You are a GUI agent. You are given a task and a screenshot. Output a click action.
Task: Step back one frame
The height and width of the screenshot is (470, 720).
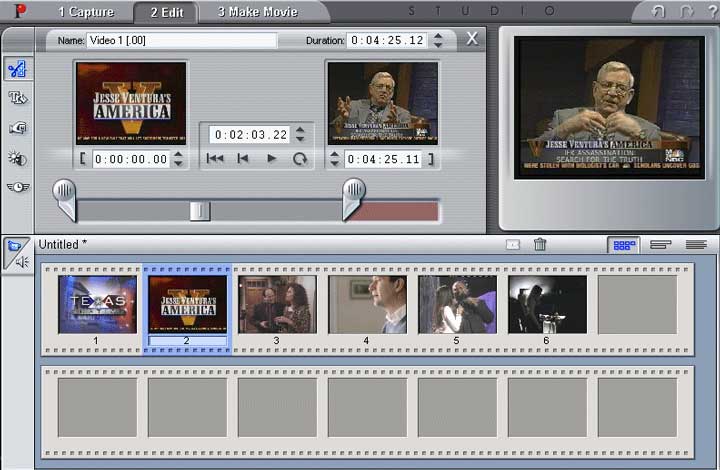coord(243,158)
